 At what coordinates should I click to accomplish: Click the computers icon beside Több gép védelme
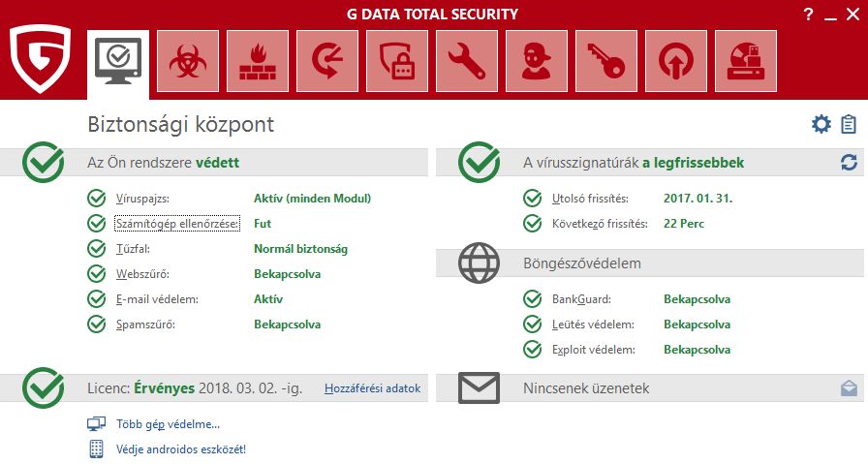coord(96,424)
